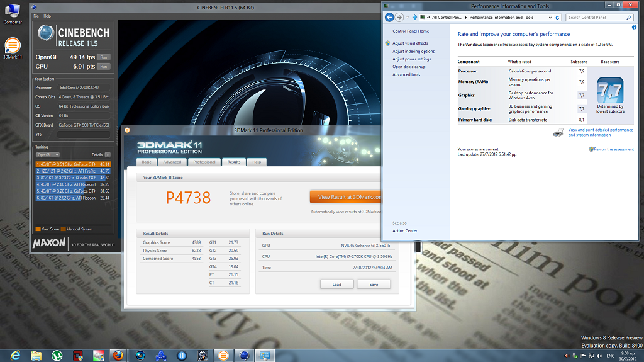The height and width of the screenshot is (362, 644).
Task: Click the Save button in 3DMark 11
Action: 374,285
